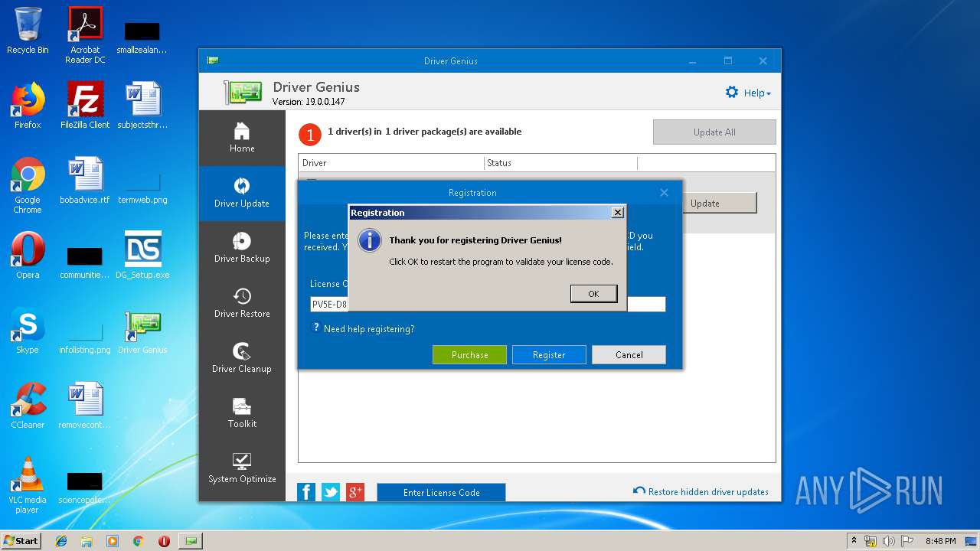Screen dimensions: 980x551
Task: Open Acrobat Reader DC desktop icon
Action: [x=85, y=36]
